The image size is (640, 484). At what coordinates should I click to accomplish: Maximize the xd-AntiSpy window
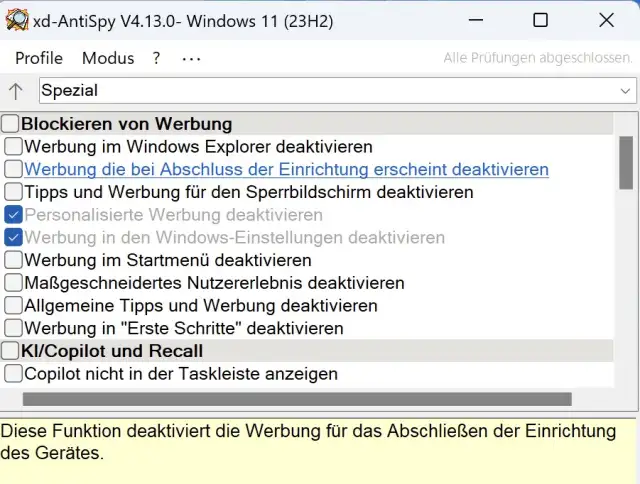coord(540,20)
